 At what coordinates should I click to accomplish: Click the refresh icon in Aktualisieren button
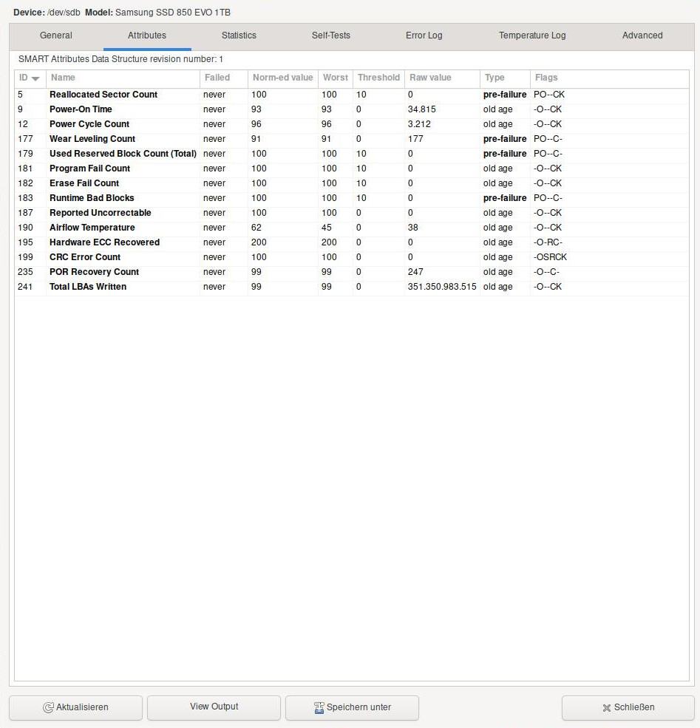click(48, 707)
